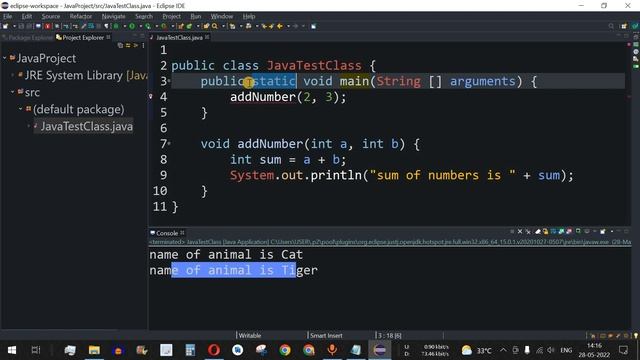This screenshot has height=360, width=640.
Task: Click the New Java Package icon
Action: tap(180, 26)
